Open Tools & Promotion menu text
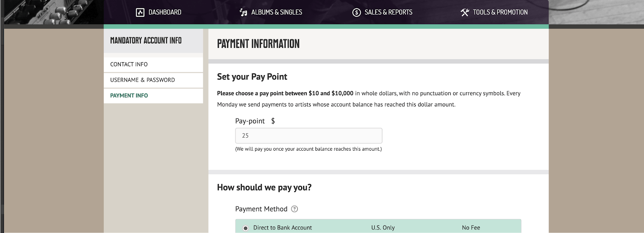The image size is (644, 233). (x=500, y=12)
